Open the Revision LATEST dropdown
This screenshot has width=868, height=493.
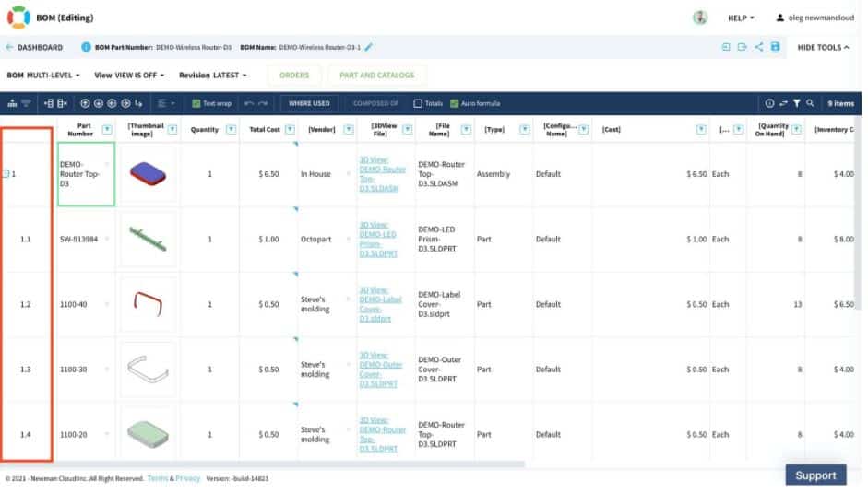(213, 76)
